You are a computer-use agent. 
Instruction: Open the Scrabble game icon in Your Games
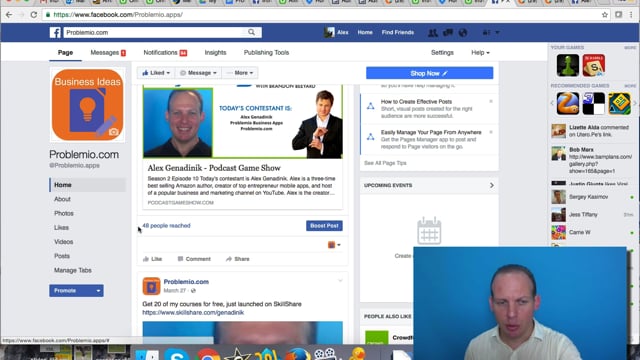click(593, 65)
